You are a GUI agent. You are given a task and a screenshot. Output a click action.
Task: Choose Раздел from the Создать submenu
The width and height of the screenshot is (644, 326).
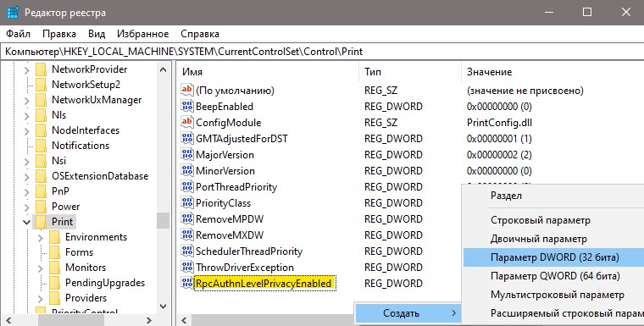[553, 196]
